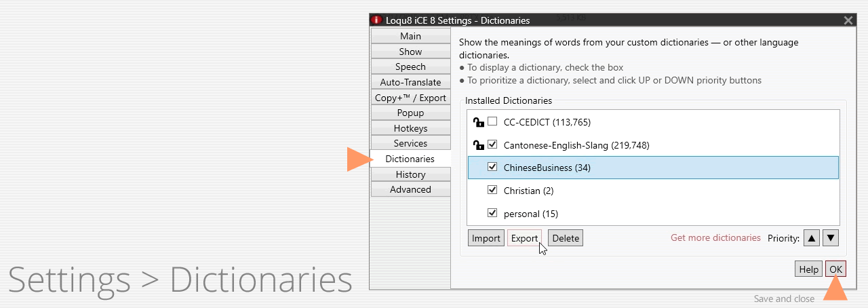Click the unlock icon beside Cantonese-English-Slang

coord(478,145)
